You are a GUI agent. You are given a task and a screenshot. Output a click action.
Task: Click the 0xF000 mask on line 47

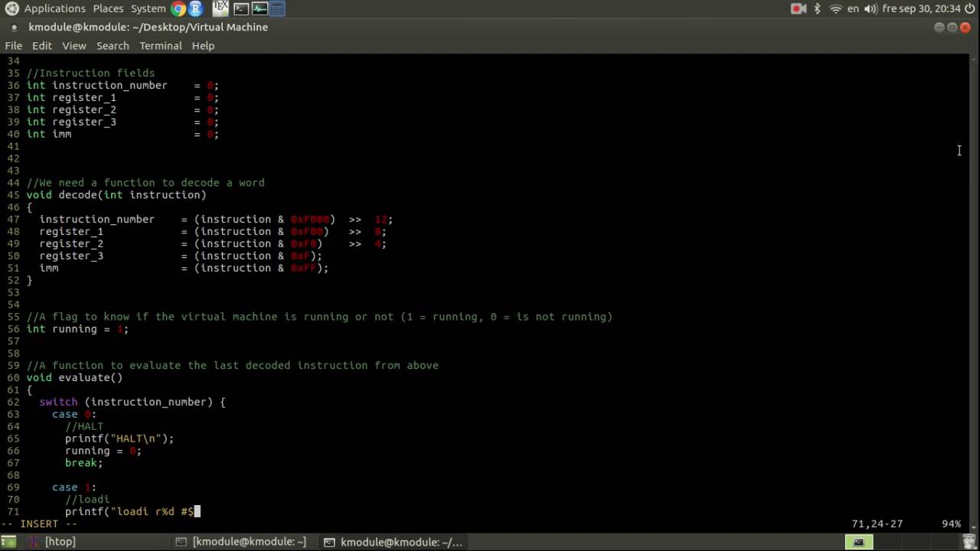[309, 219]
